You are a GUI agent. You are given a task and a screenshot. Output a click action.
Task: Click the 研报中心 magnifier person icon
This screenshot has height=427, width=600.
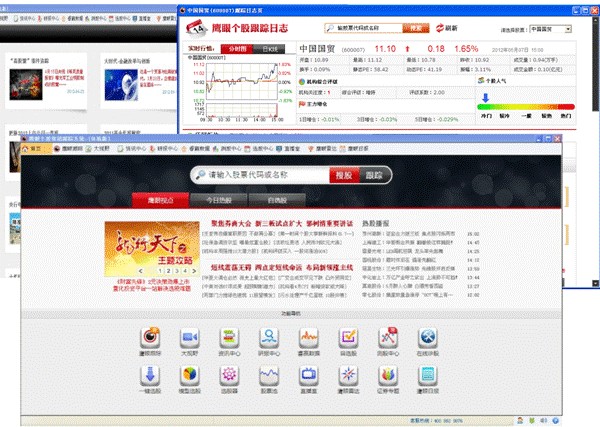click(269, 337)
